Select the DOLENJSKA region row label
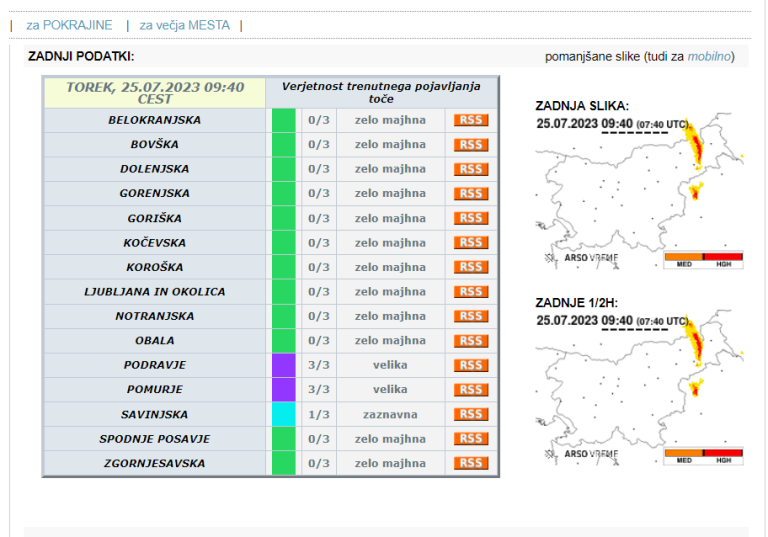768x537 pixels. point(154,169)
